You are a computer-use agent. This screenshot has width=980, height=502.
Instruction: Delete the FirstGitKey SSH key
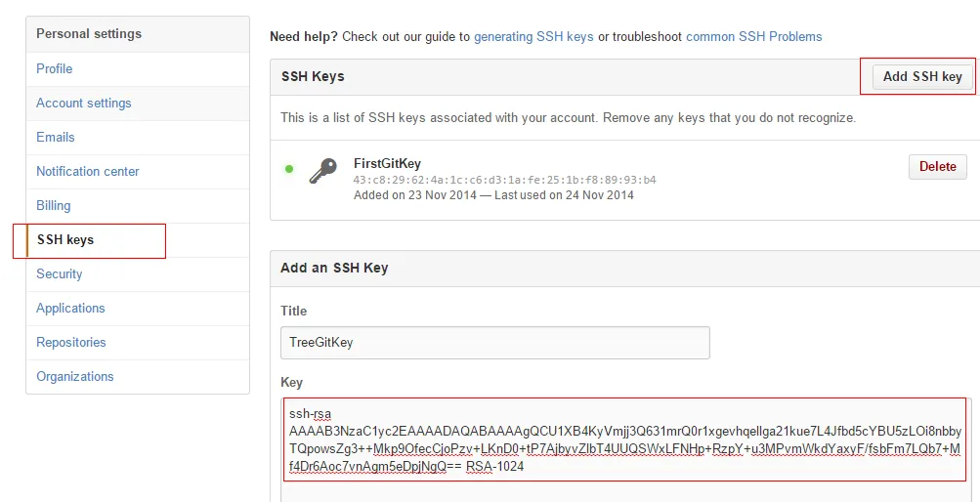pyautogui.click(x=937, y=167)
